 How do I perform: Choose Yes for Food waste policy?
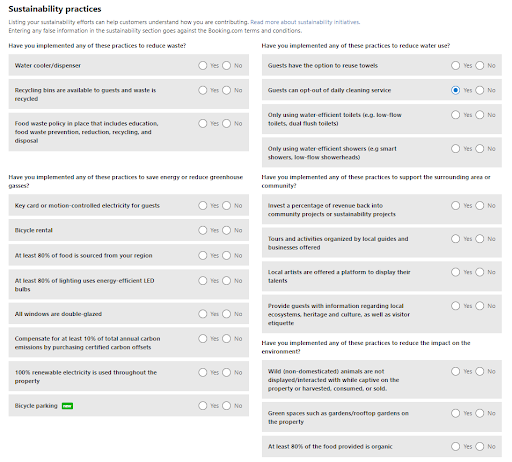click(203, 123)
